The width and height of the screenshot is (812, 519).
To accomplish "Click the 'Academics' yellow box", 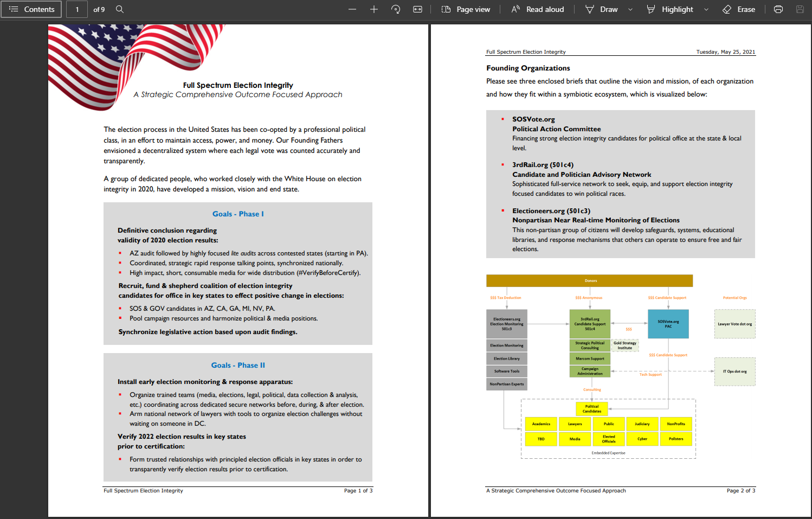I will tap(541, 424).
